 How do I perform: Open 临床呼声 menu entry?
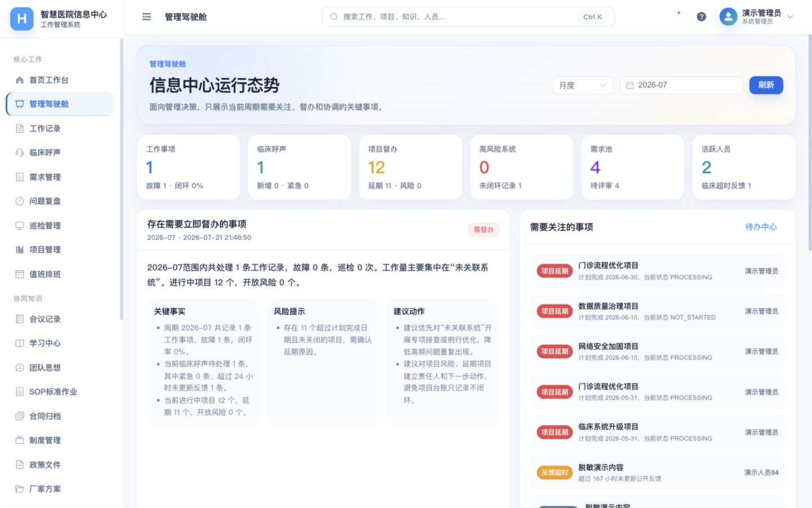(x=60, y=152)
